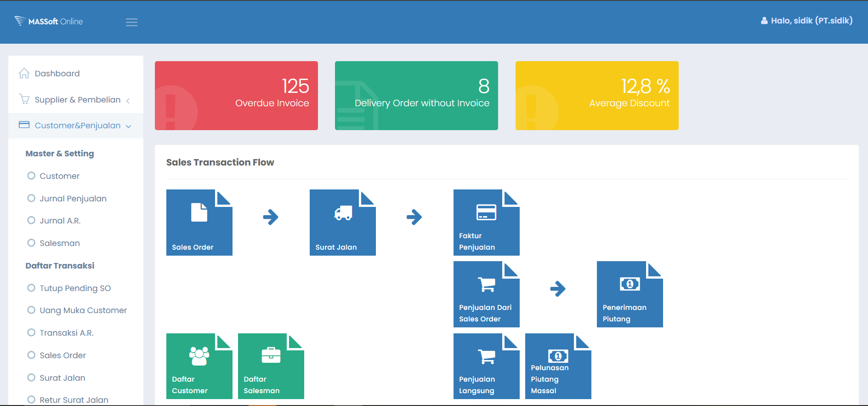Open Penjualan Dari Sales Order tile
The image size is (868, 406).
point(487,294)
